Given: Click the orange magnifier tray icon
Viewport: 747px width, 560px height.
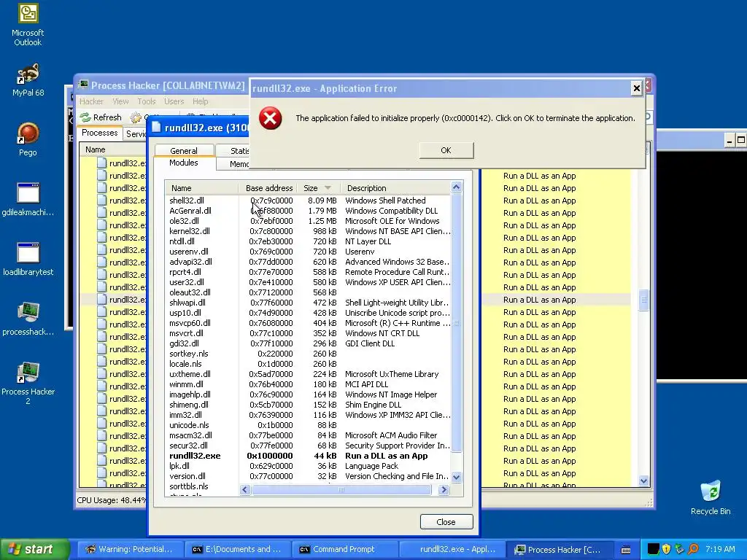Looking at the screenshot, I should [x=693, y=549].
